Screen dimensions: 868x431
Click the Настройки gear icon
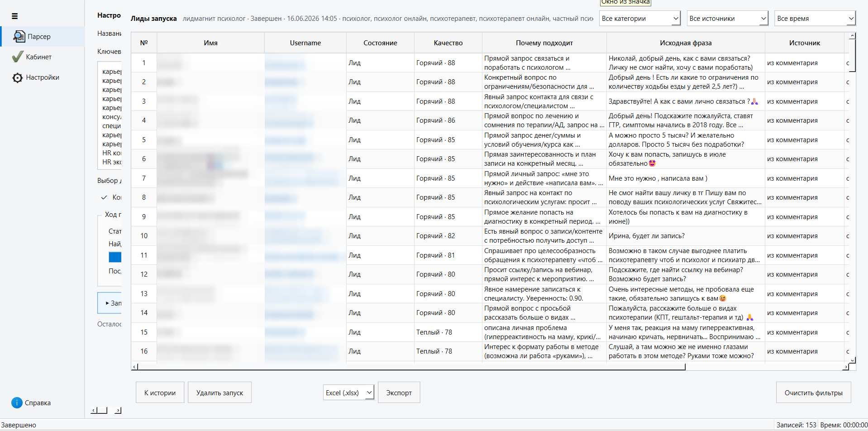click(x=18, y=77)
